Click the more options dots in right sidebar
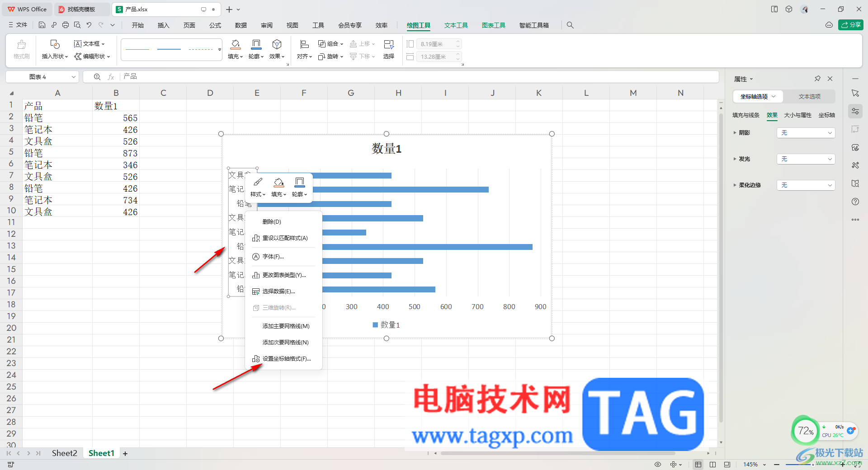 tap(855, 220)
